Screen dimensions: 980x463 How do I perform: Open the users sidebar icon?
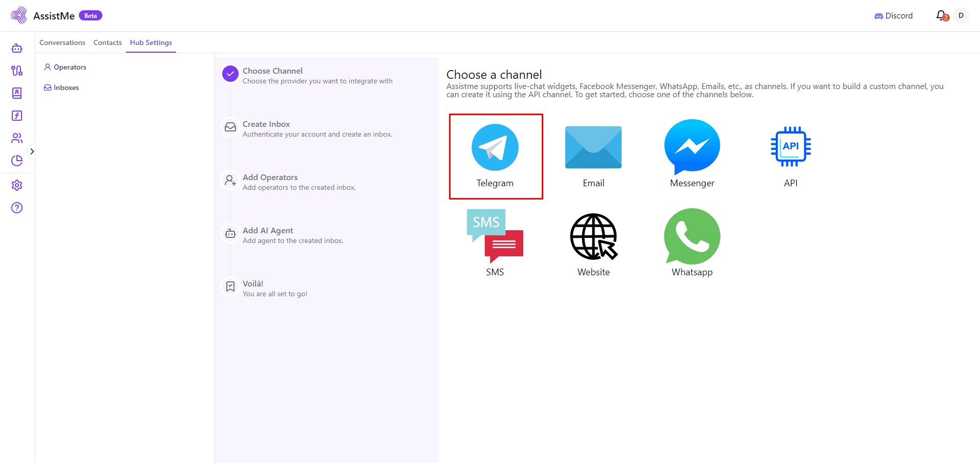pos(17,138)
